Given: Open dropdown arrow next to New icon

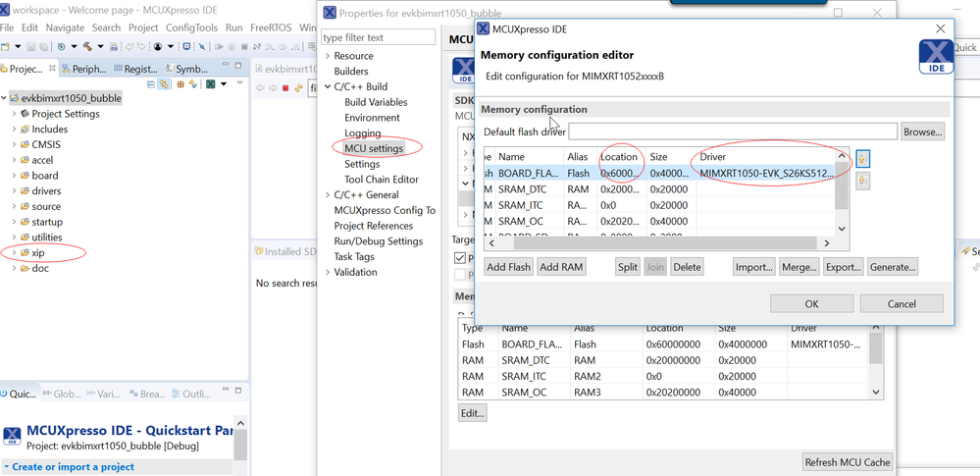Looking at the screenshot, I should click(18, 46).
